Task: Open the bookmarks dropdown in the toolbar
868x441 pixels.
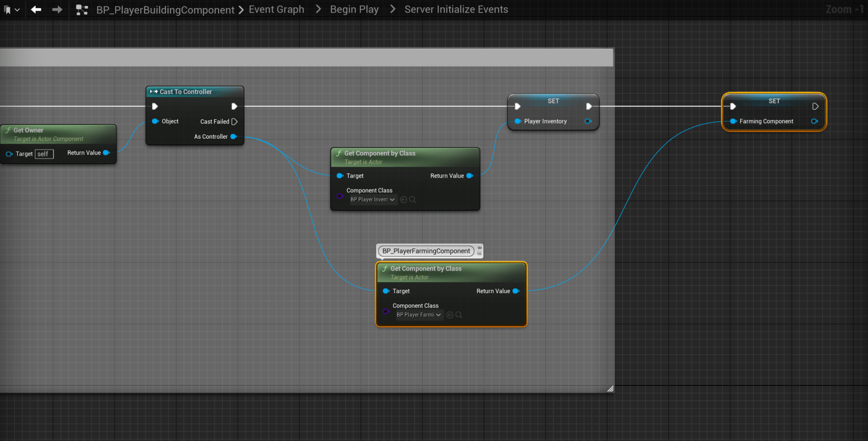Action: (12, 9)
